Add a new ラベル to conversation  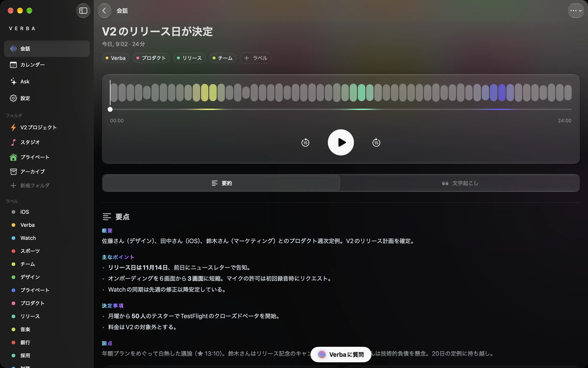[256, 58]
